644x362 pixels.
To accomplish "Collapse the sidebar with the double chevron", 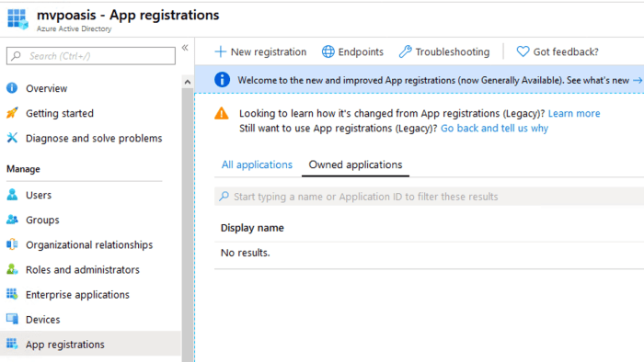I will point(185,48).
